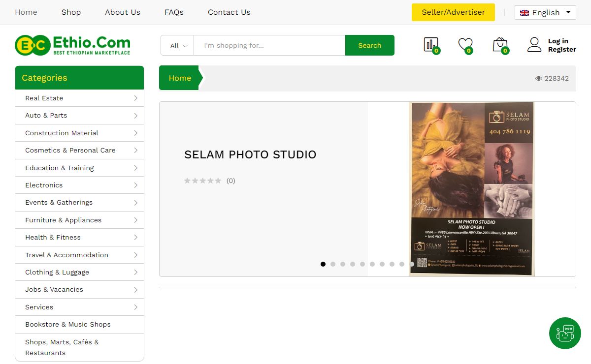Go to Home in top menu

[x=26, y=12]
